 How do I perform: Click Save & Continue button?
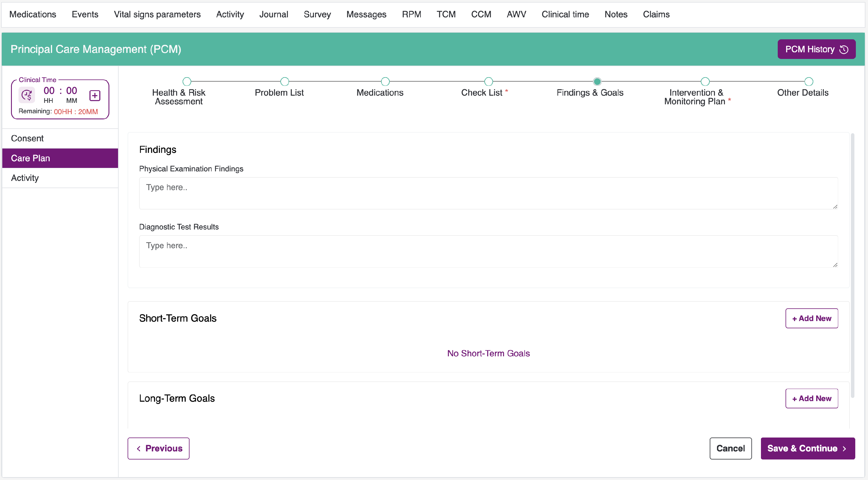pyautogui.click(x=807, y=449)
